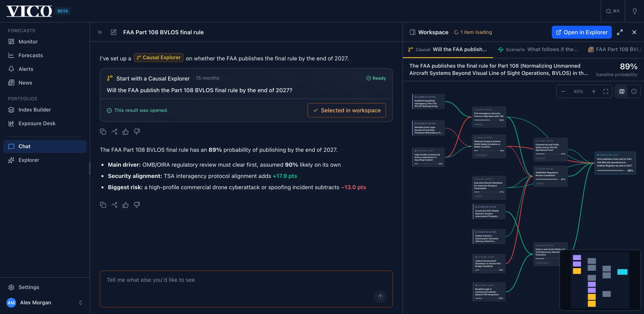This screenshot has height=314, width=644.
Task: Expand the collapsed chat list chevrons
Action: click(x=100, y=32)
